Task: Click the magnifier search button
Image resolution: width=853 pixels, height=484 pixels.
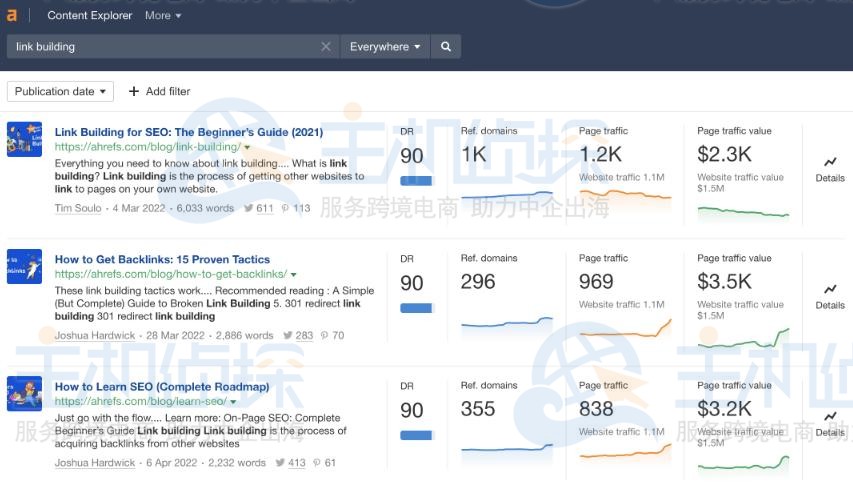Action: [446, 46]
